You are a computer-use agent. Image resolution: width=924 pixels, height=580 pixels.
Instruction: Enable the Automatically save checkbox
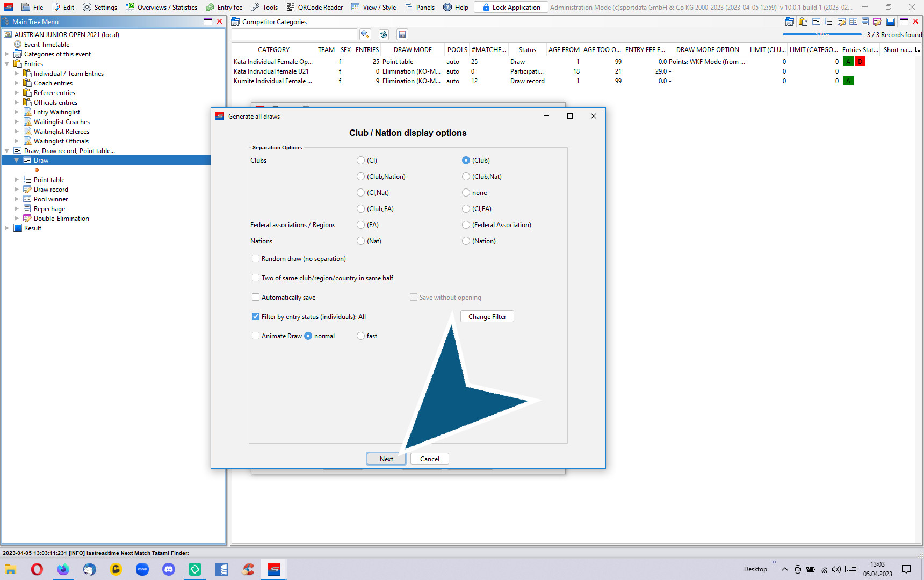[256, 297]
